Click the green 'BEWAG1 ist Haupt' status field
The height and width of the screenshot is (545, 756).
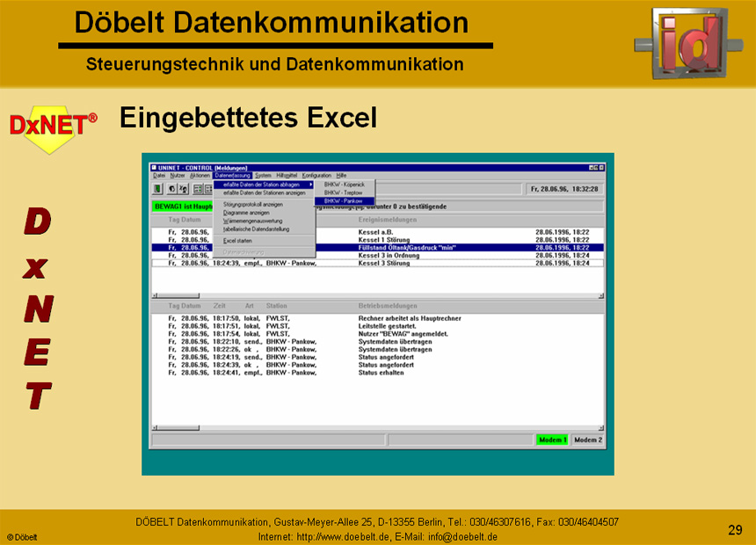click(183, 207)
